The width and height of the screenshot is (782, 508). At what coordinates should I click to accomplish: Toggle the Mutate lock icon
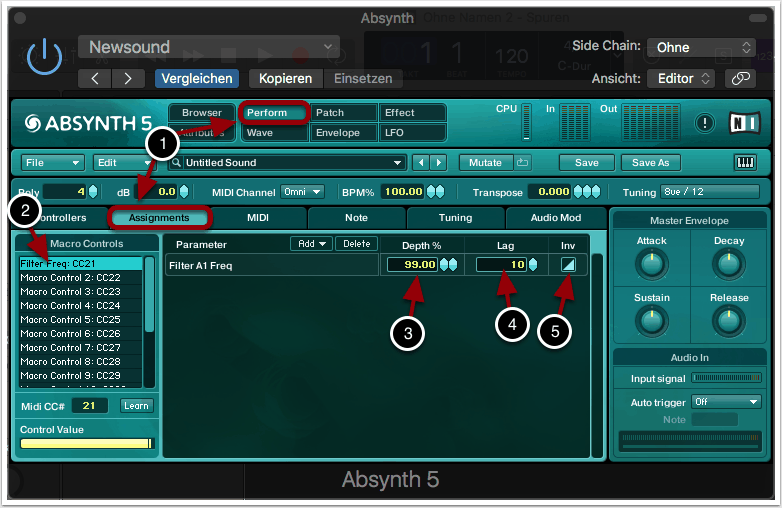pos(523,162)
